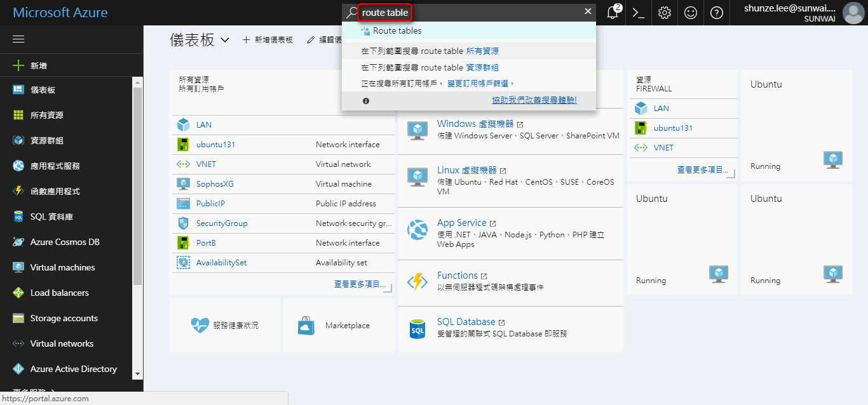Click Linux 虛擬機器 quickstart link

click(466, 170)
